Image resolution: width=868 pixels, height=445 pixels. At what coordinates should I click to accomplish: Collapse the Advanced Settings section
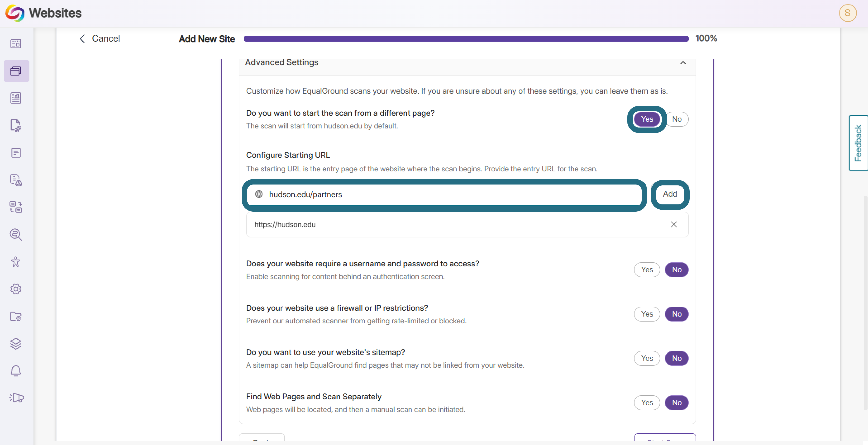(x=683, y=63)
